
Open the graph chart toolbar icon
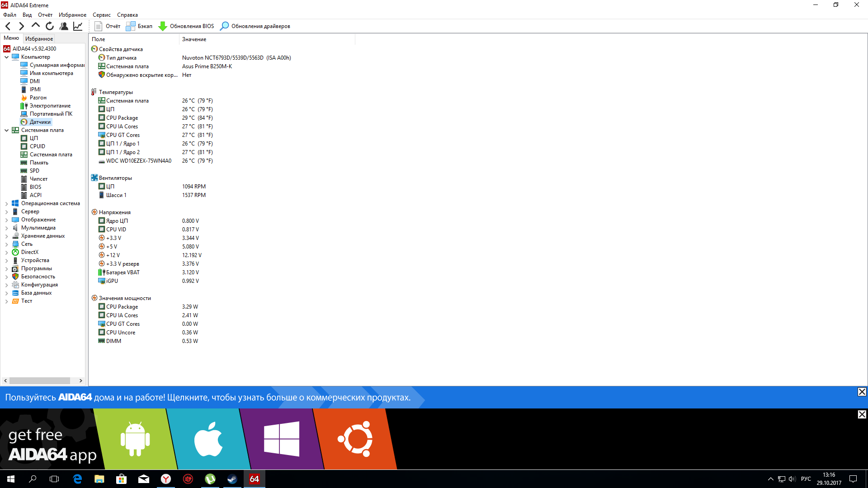(78, 26)
